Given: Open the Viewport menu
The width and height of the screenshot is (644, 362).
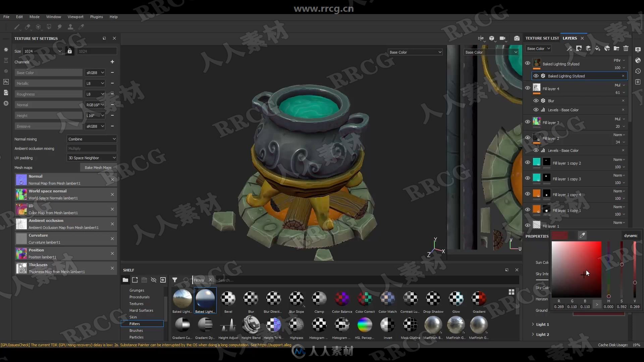Looking at the screenshot, I should tap(75, 17).
